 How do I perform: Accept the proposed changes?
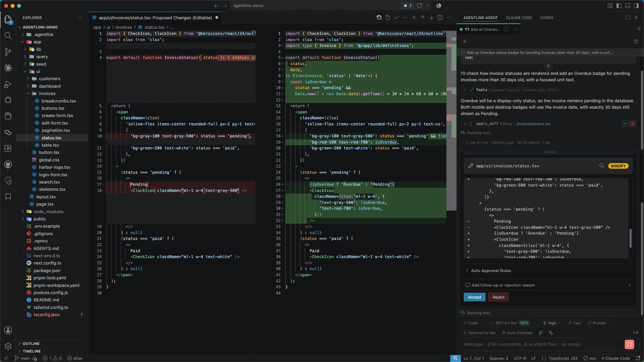pyautogui.click(x=474, y=297)
